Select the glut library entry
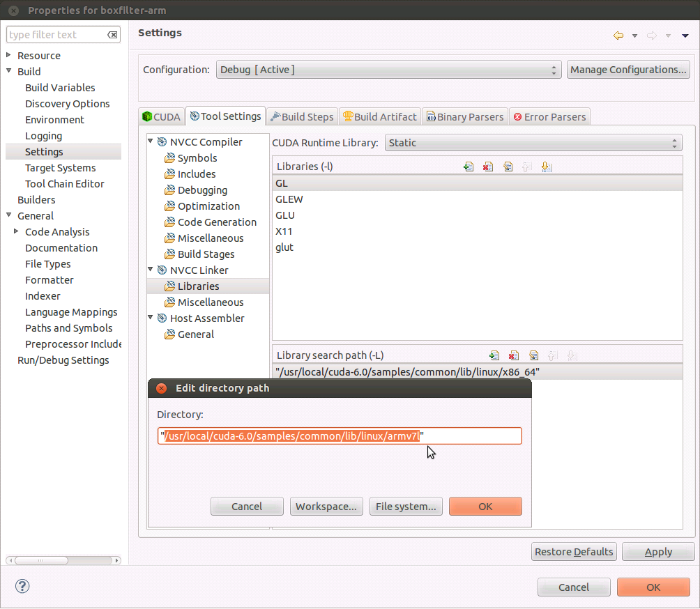The image size is (700, 609). tap(477, 247)
